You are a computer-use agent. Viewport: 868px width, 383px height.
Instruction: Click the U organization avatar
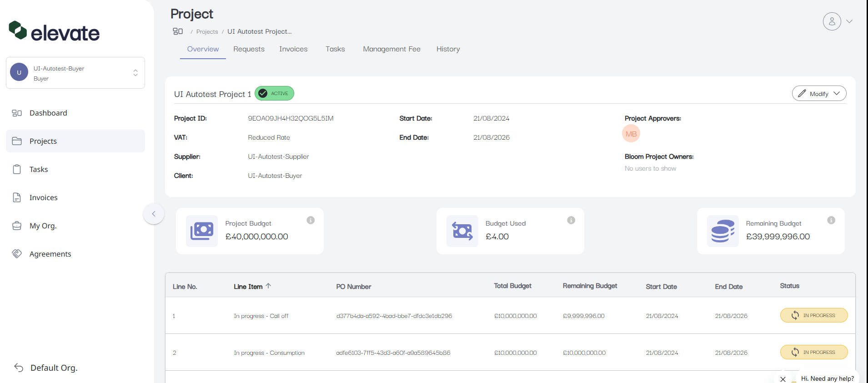(x=19, y=72)
